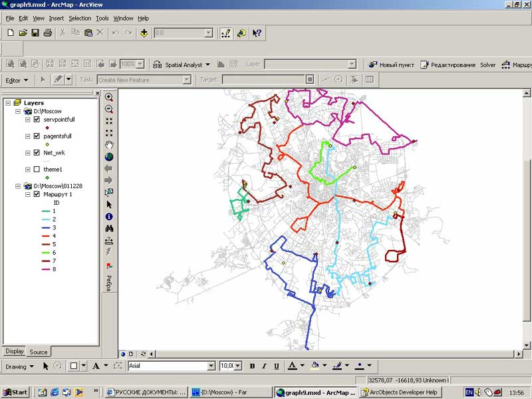
Task: Click the Italic text icon
Action: 264,366
